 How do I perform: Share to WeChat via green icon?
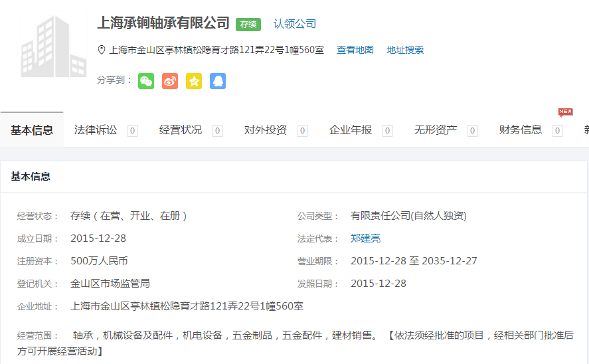click(x=146, y=81)
